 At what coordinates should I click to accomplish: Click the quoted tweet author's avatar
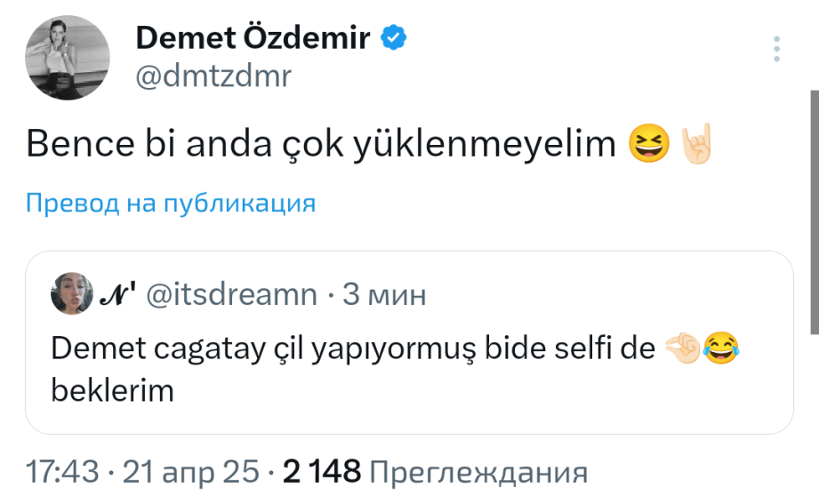click(x=73, y=294)
